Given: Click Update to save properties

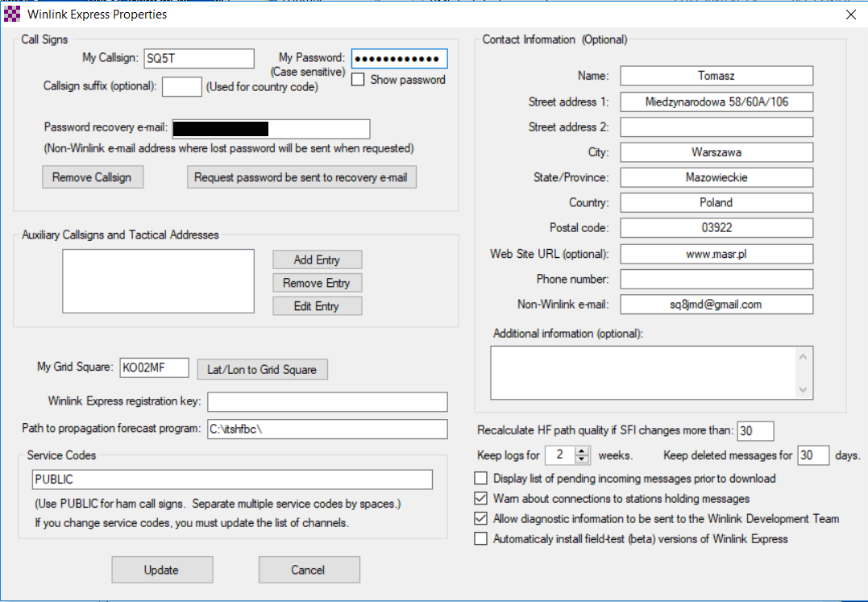Looking at the screenshot, I should pos(161,570).
